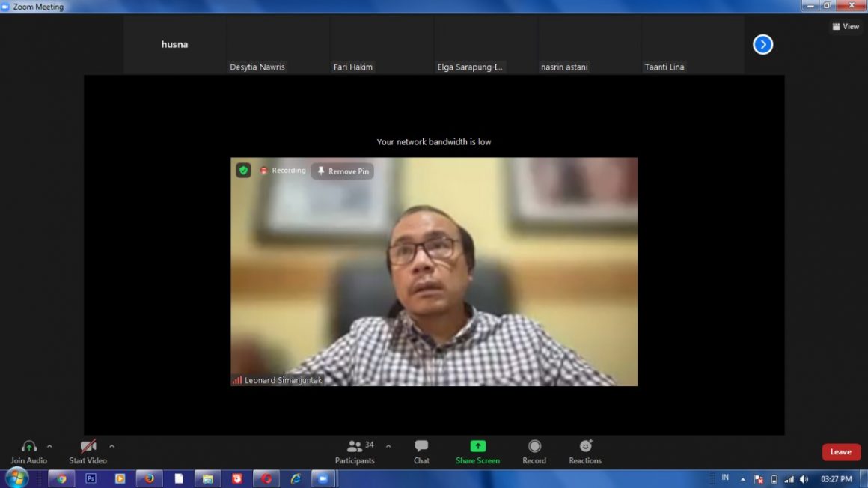This screenshot has height=488, width=868.
Task: Leave the meeting with red Leave button
Action: (x=841, y=452)
